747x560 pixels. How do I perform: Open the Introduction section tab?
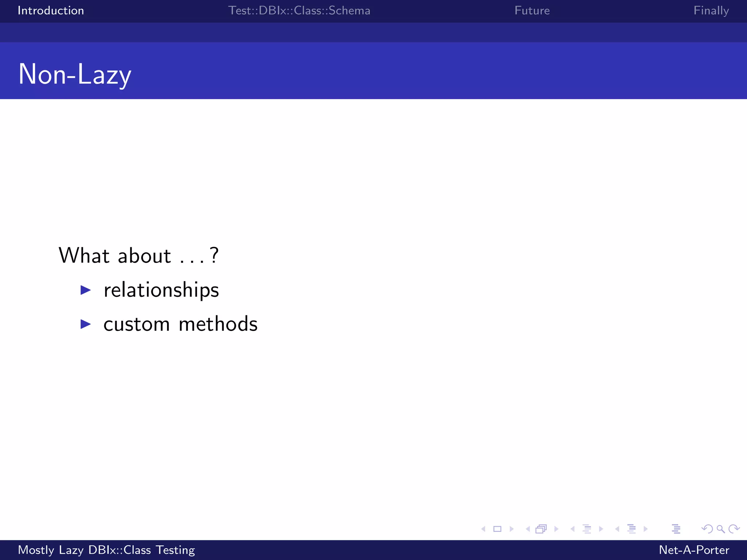(51, 11)
